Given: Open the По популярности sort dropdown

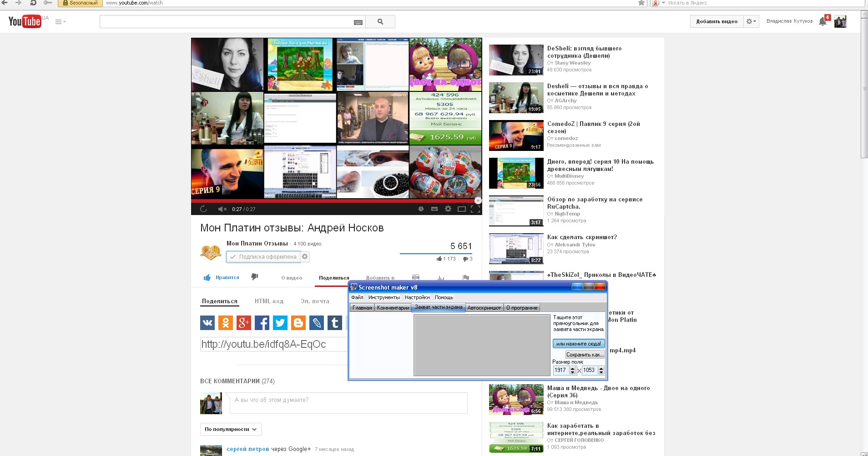Looking at the screenshot, I should (231, 429).
